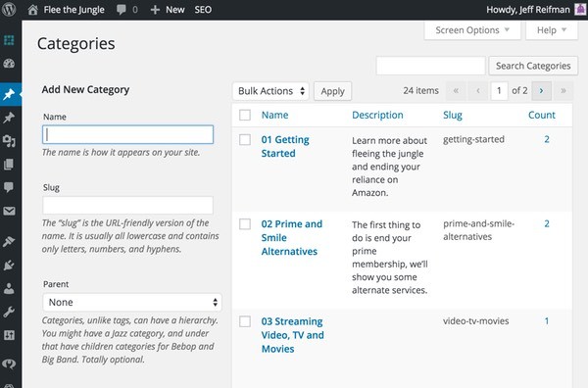
Task: Sort the table by Description column
Action: [x=377, y=115]
